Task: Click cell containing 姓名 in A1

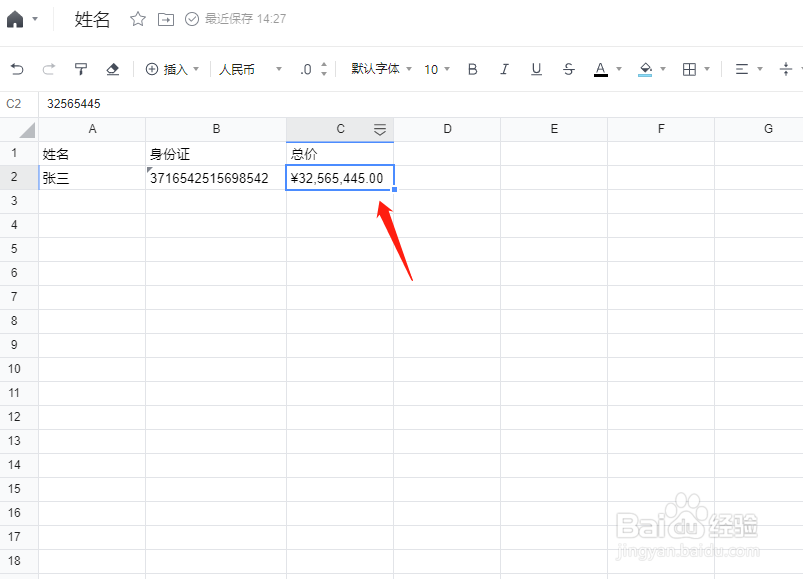Action: [x=92, y=154]
